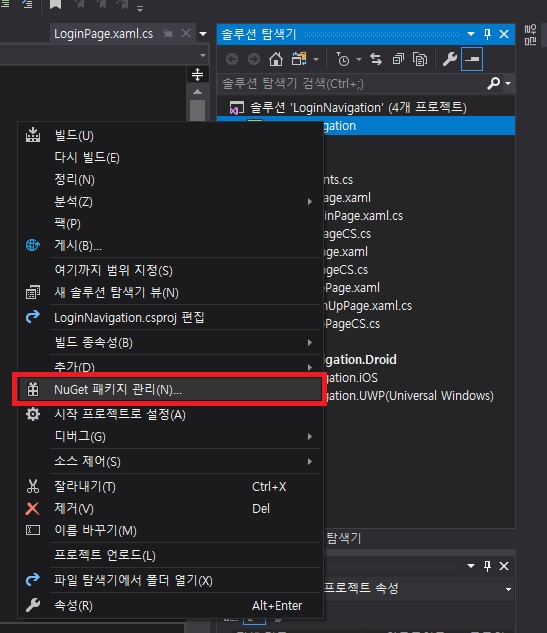Select NuGet 패키지 관리(N)... menu entry
The width and height of the screenshot is (547, 633).
pos(170,390)
